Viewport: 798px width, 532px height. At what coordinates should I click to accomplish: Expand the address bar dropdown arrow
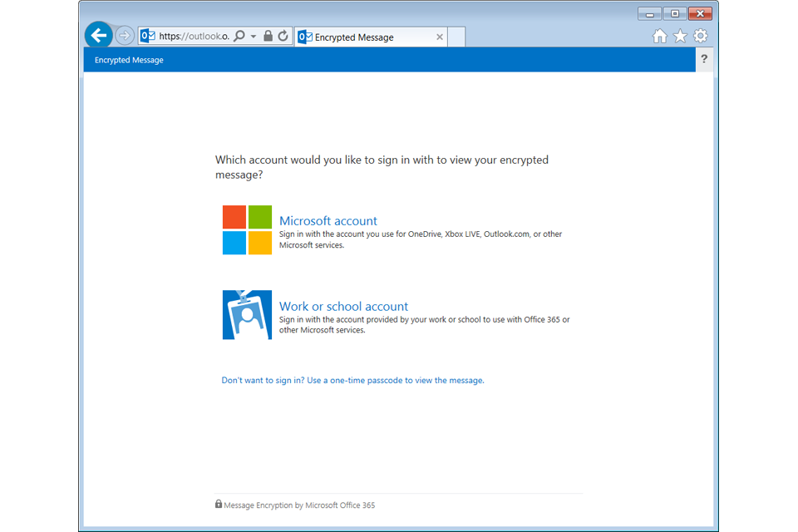tap(254, 37)
